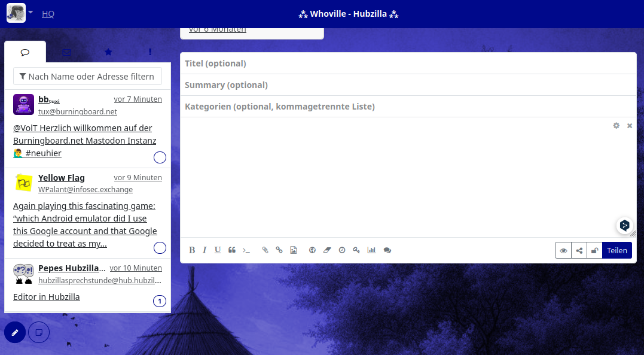Click the sticky note button at bottom left
644x355 pixels.
(x=39, y=332)
